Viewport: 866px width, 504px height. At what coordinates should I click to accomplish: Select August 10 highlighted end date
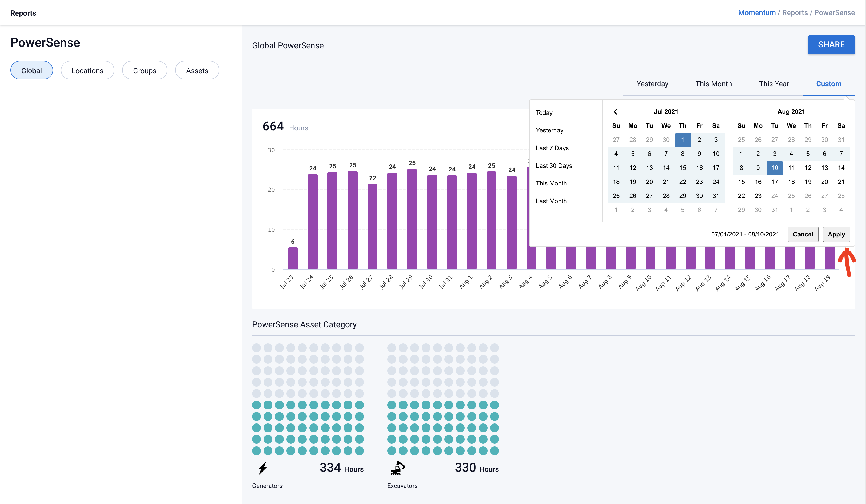tap(775, 168)
